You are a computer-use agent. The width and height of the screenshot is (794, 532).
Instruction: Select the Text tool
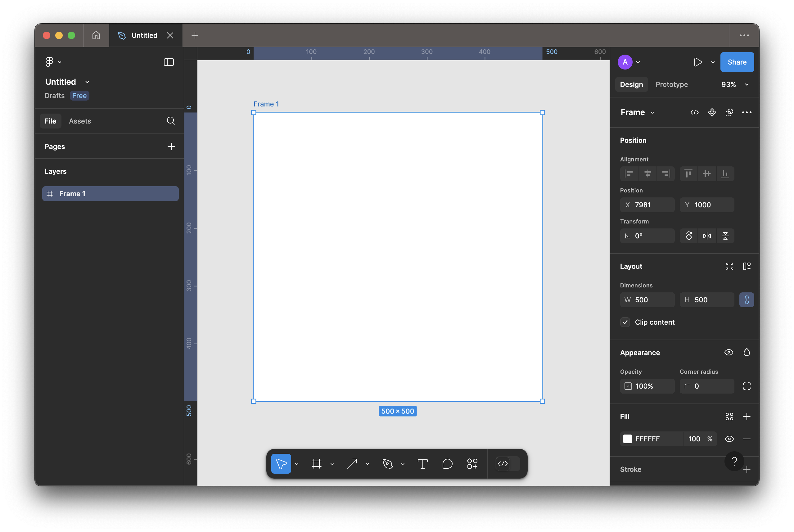[423, 464]
